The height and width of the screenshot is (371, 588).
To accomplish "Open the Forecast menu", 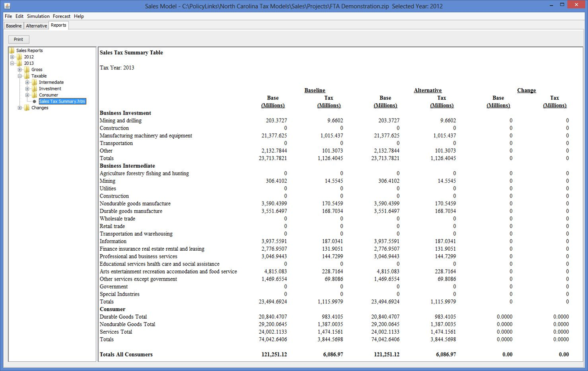I will click(x=61, y=16).
